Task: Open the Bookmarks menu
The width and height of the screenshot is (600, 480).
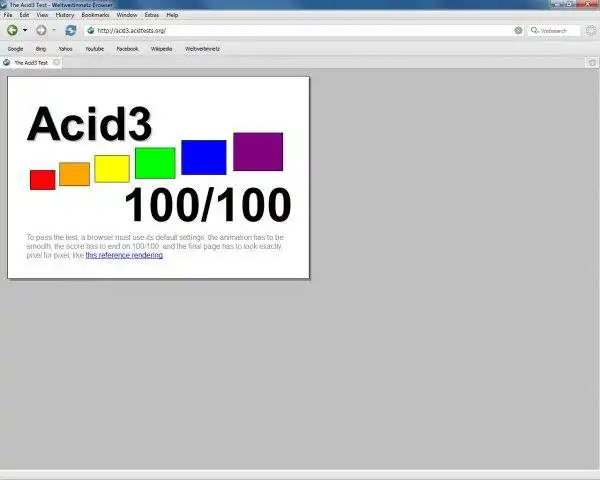Action: tap(95, 15)
